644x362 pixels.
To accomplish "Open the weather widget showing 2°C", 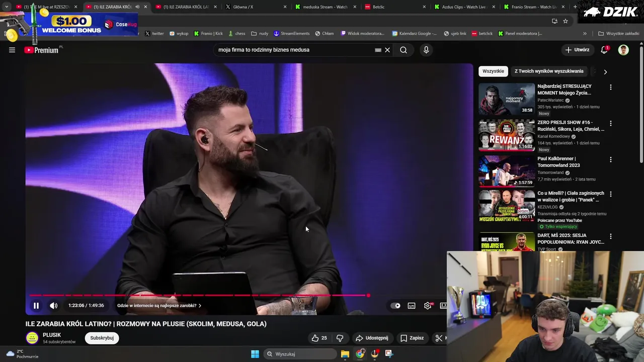I will [21, 354].
